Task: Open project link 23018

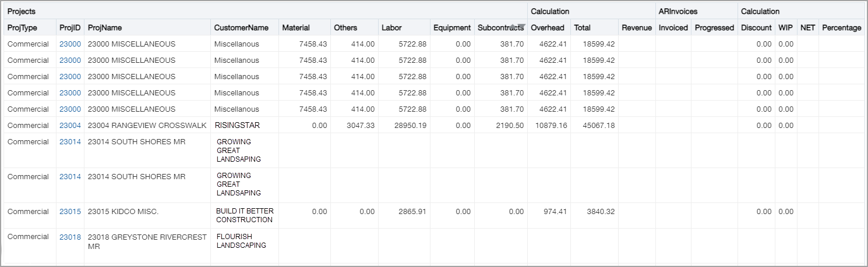Action: [70, 237]
